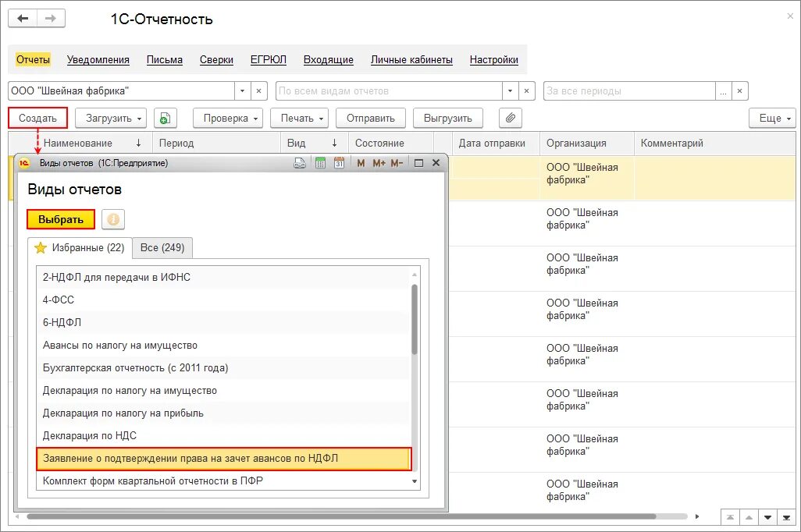
Task: Expand the Проверка dropdown button
Action: (x=228, y=119)
